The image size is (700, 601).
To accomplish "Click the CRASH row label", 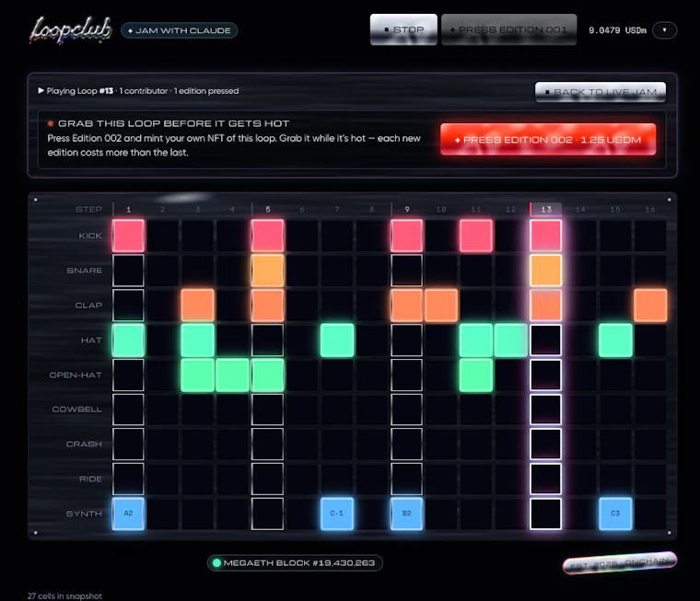I will (84, 444).
